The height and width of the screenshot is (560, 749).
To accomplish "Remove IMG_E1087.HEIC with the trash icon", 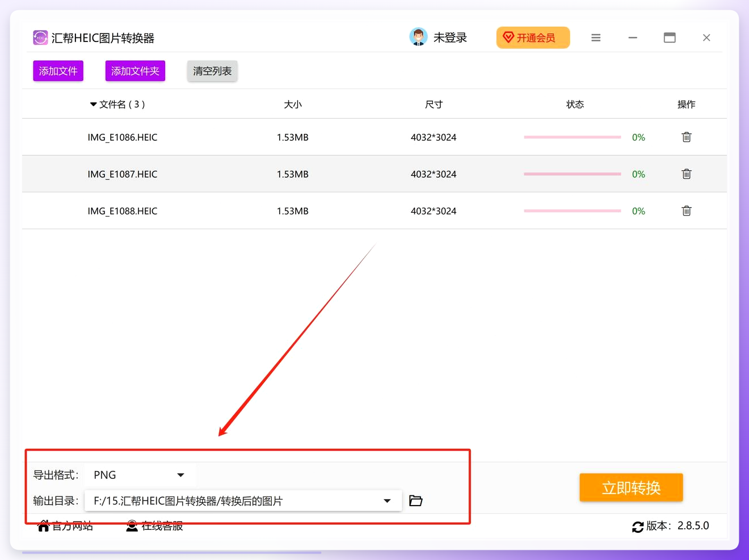I will click(686, 174).
